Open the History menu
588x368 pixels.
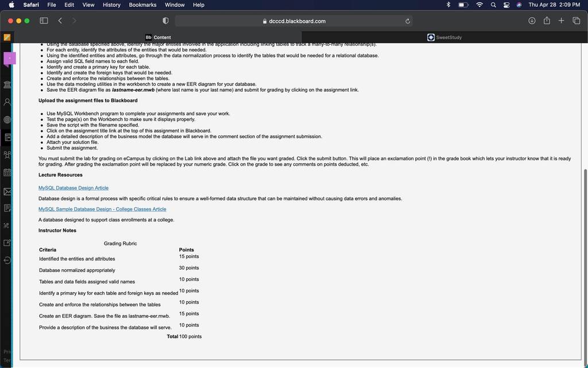[x=112, y=5]
